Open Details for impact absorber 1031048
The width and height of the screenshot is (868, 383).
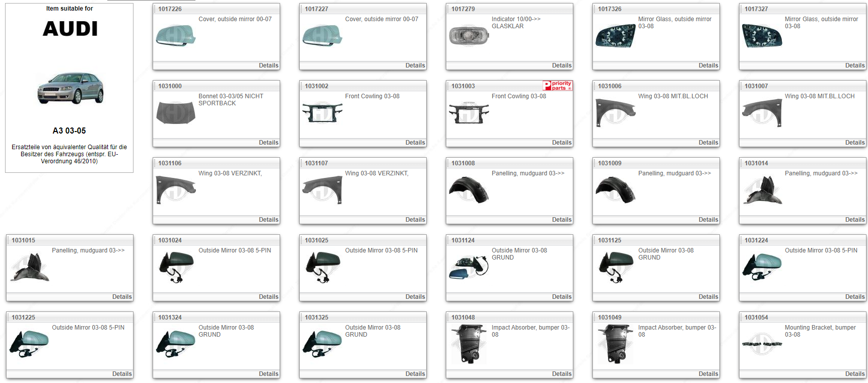click(x=562, y=374)
